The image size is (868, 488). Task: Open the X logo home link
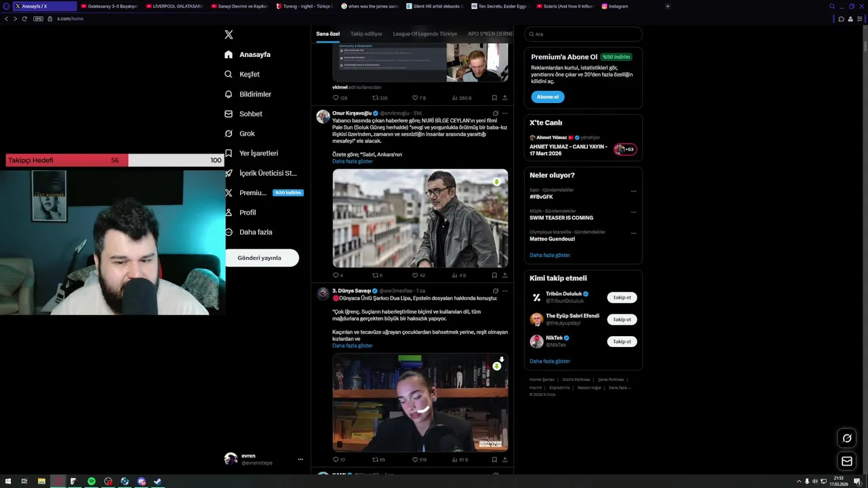pyautogui.click(x=229, y=35)
